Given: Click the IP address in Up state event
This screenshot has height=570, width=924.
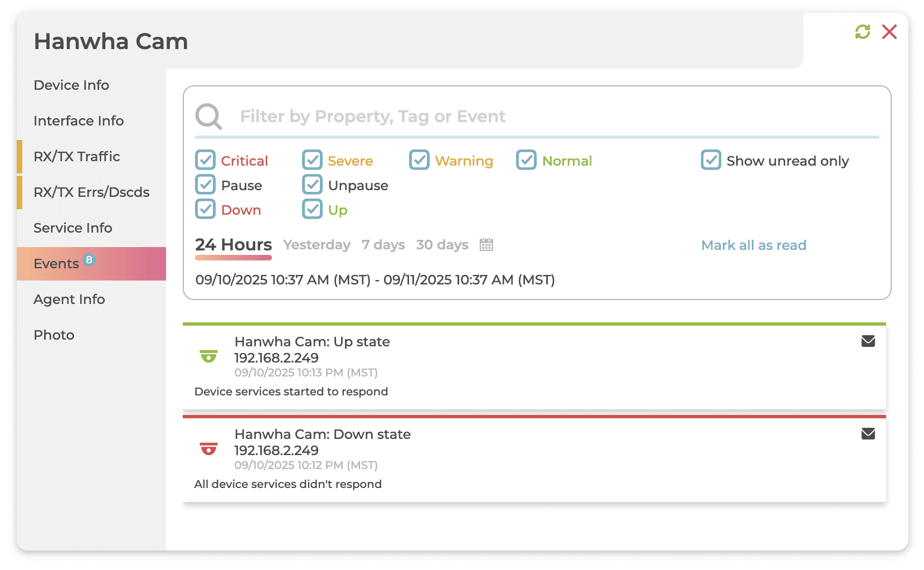Looking at the screenshot, I should pyautogui.click(x=276, y=358).
